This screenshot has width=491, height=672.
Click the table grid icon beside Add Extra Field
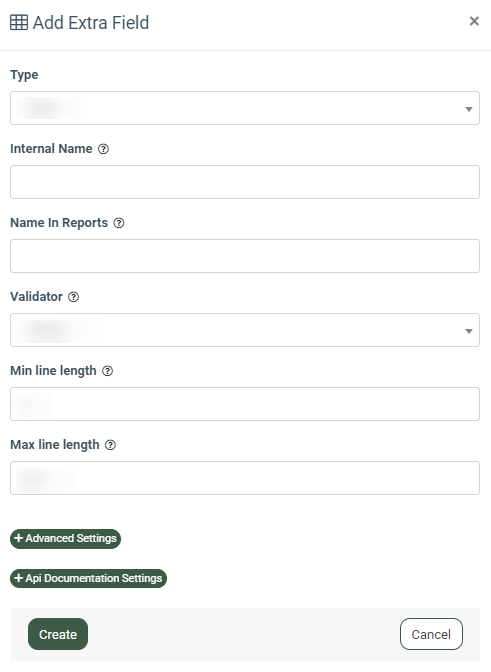pos(19,22)
